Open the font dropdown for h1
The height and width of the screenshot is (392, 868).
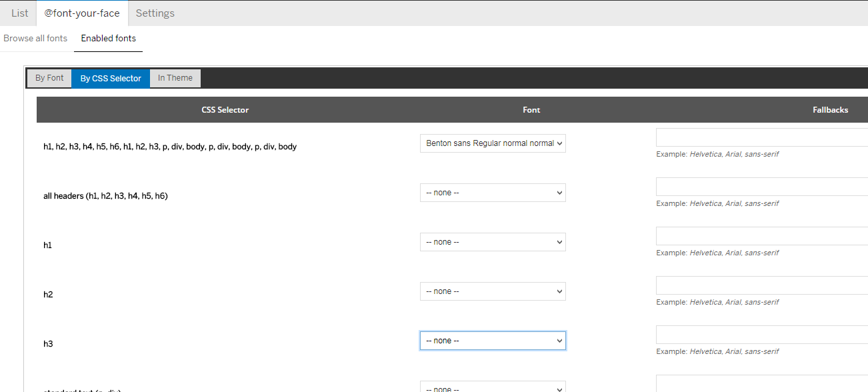(493, 242)
